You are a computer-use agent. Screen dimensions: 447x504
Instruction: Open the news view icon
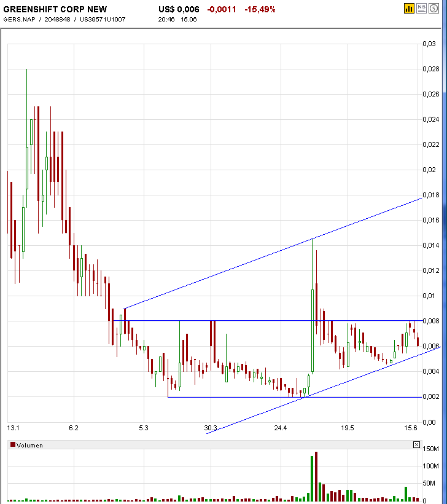pyautogui.click(x=421, y=9)
